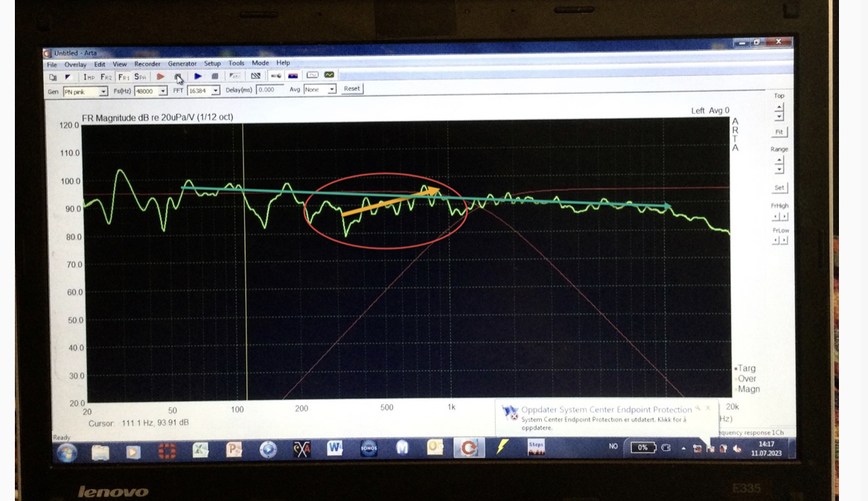Open Excel from the taskbar
Screen dimensions: 868x501
click(x=200, y=450)
